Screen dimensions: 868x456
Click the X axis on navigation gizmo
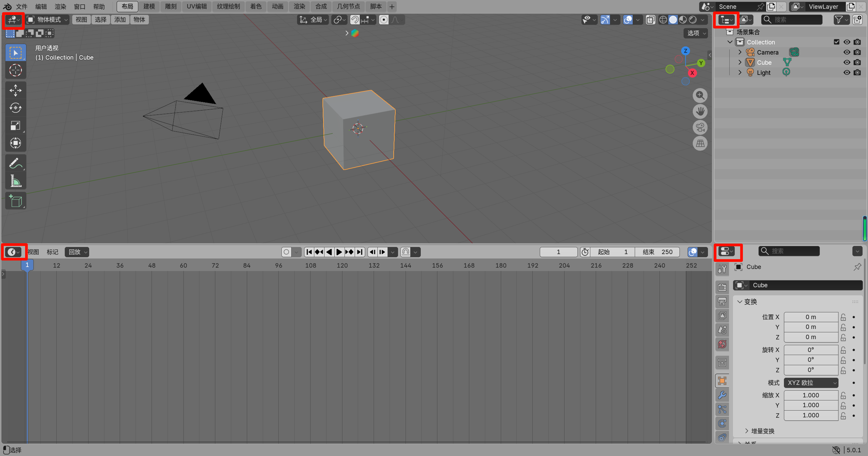(692, 73)
